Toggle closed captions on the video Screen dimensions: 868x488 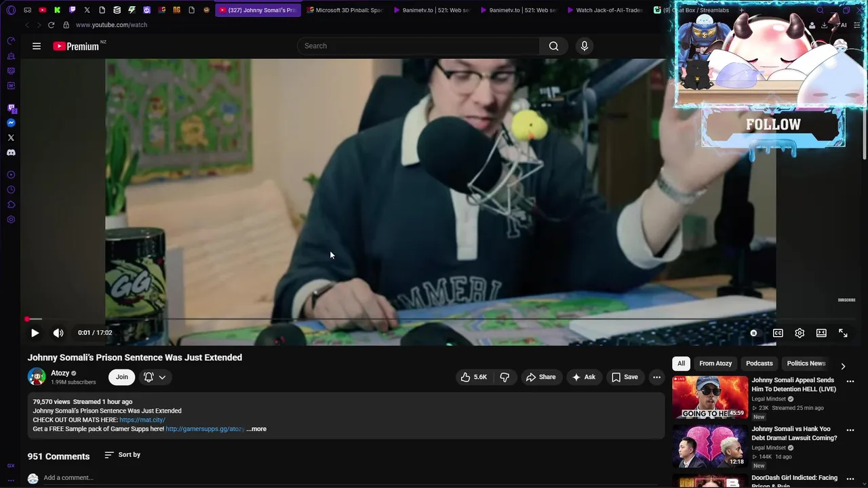pyautogui.click(x=778, y=333)
